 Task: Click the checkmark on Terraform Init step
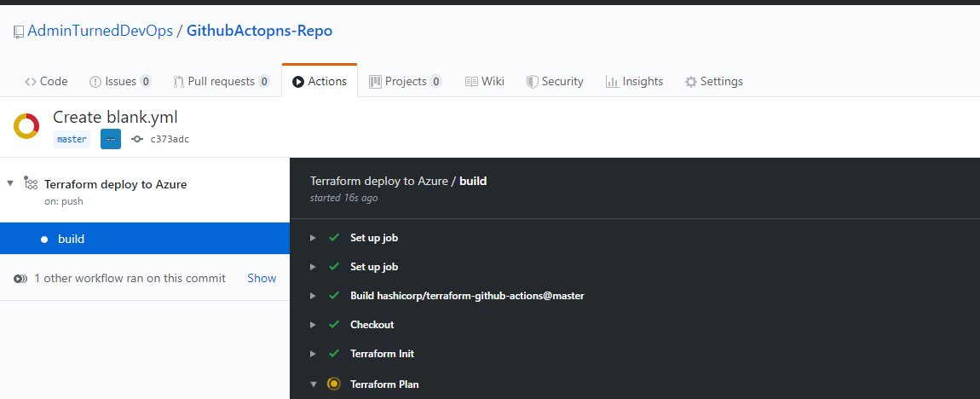tap(334, 353)
